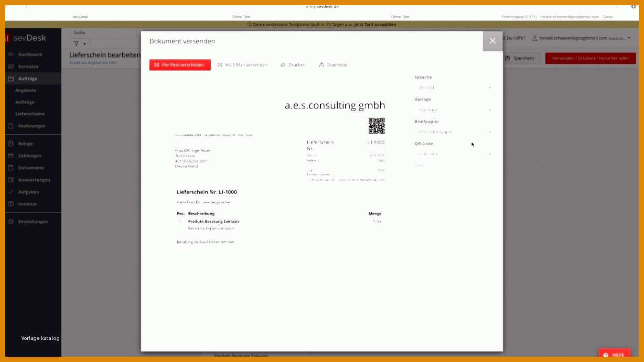This screenshot has height=362, width=644.
Task: Click the Dokumente icon in sidebar
Action: [x=11, y=168]
